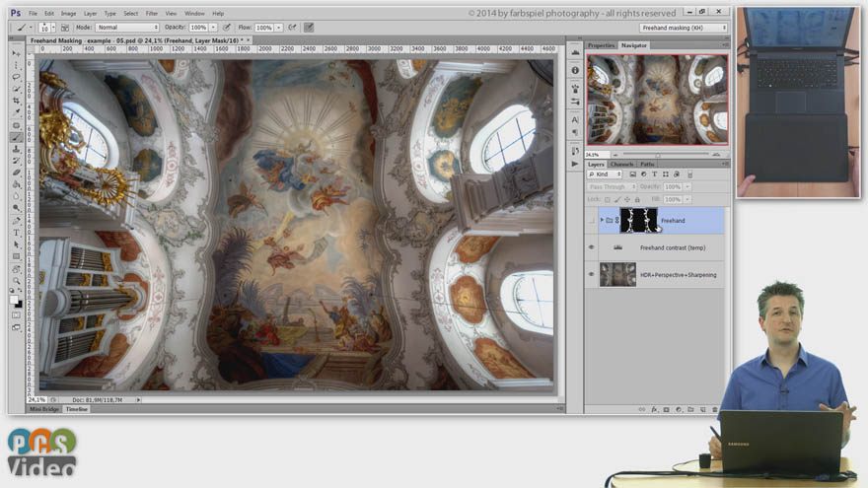This screenshot has height=488, width=868.
Task: Select the Path Selection tool
Action: pyautogui.click(x=16, y=244)
